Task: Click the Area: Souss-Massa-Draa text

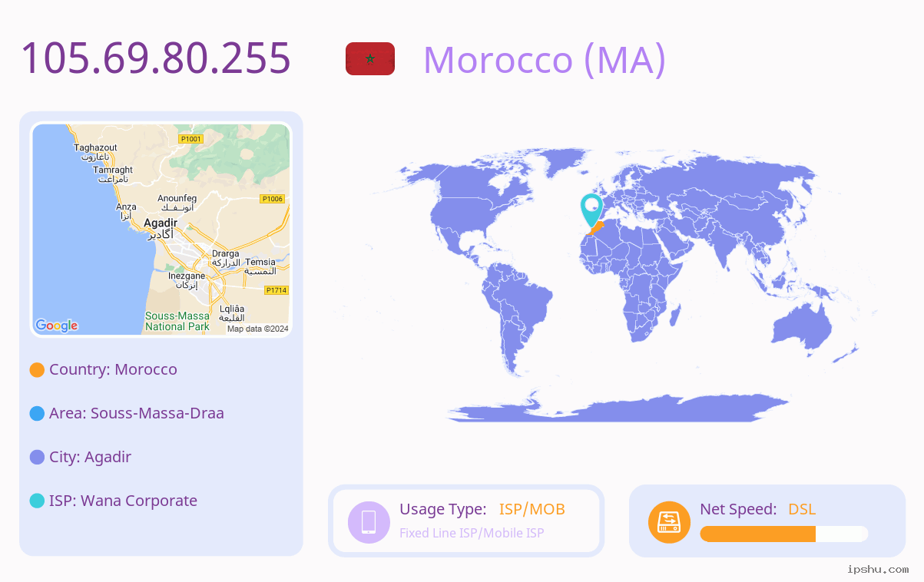Action: point(137,413)
